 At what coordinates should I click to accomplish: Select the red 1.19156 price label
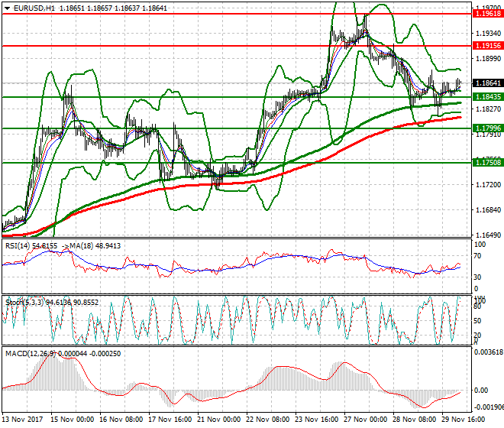488,46
